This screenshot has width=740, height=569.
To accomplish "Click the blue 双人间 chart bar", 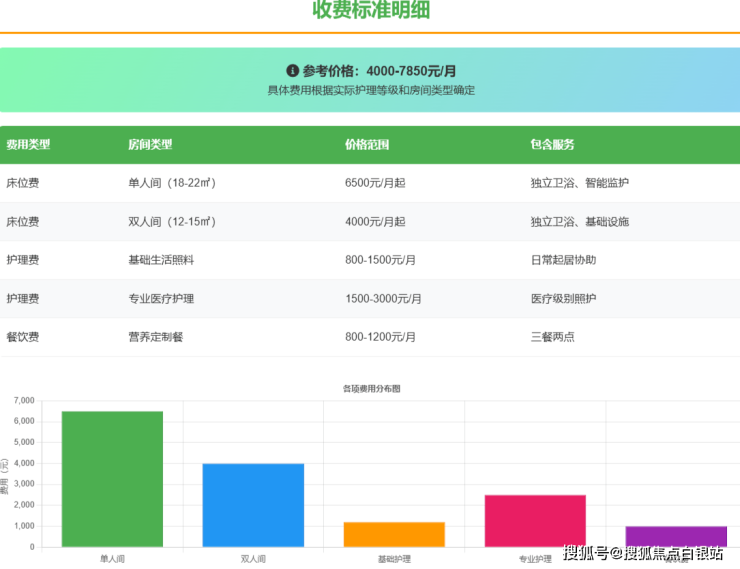I will coord(253,505).
